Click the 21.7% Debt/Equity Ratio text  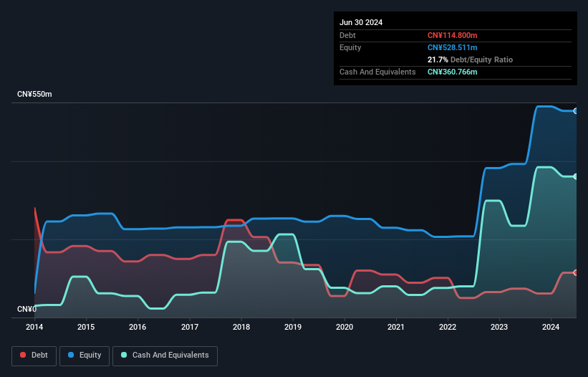470,59
